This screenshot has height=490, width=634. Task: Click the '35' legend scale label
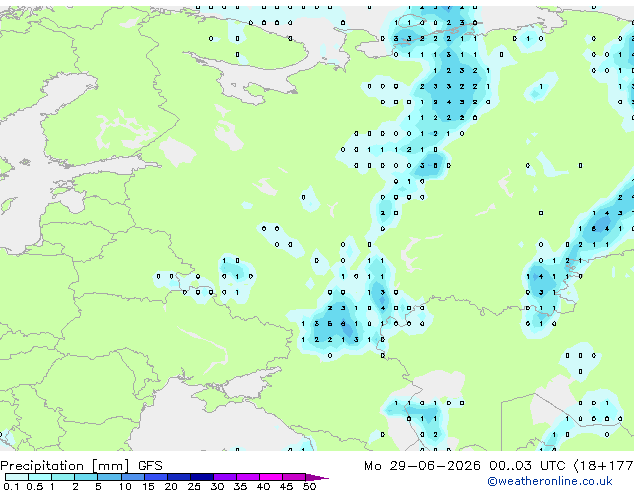tap(240, 486)
